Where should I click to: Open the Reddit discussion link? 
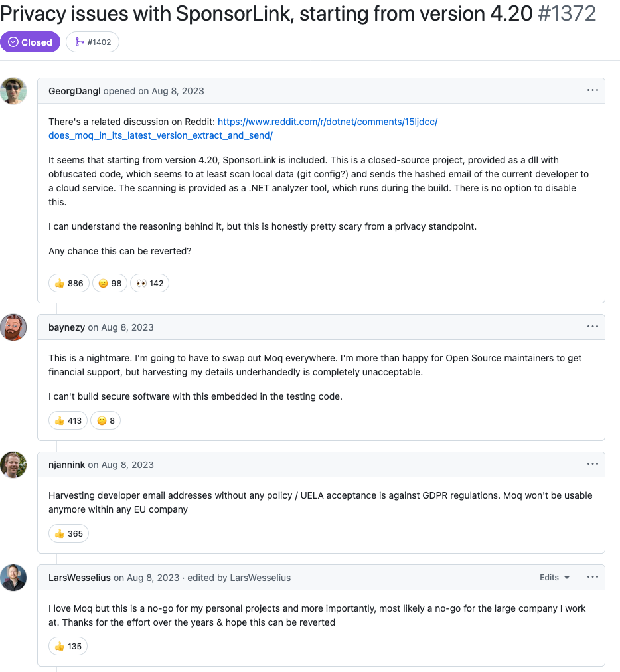point(329,122)
